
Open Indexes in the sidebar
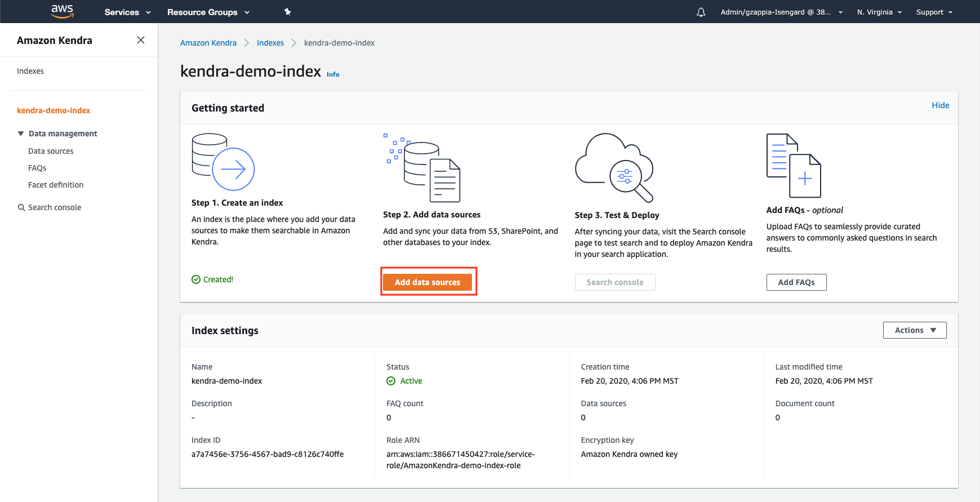click(30, 71)
